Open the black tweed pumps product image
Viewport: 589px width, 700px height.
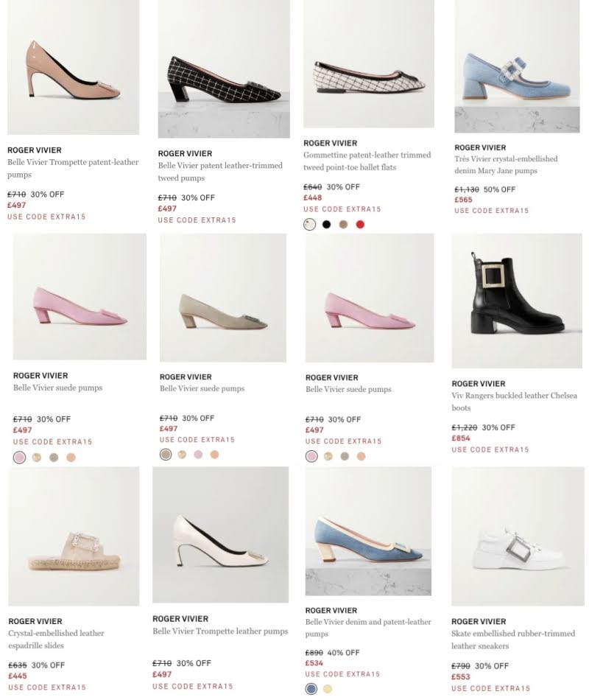[x=224, y=69]
